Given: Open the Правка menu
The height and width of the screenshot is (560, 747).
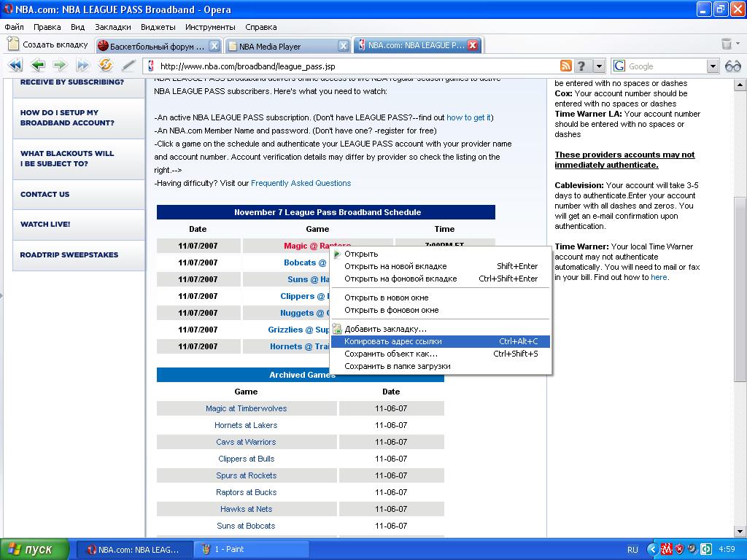Looking at the screenshot, I should [47, 27].
